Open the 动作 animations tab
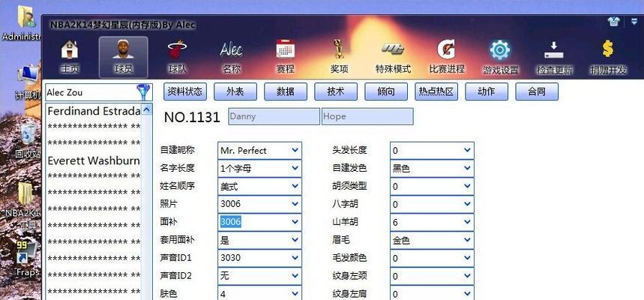This screenshot has width=644, height=300. (x=487, y=91)
